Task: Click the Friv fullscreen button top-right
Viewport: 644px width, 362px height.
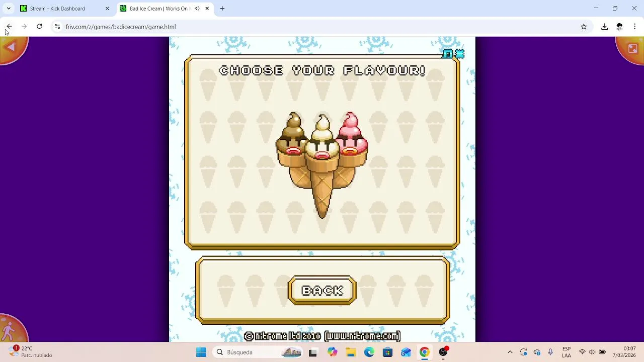Action: pyautogui.click(x=632, y=48)
